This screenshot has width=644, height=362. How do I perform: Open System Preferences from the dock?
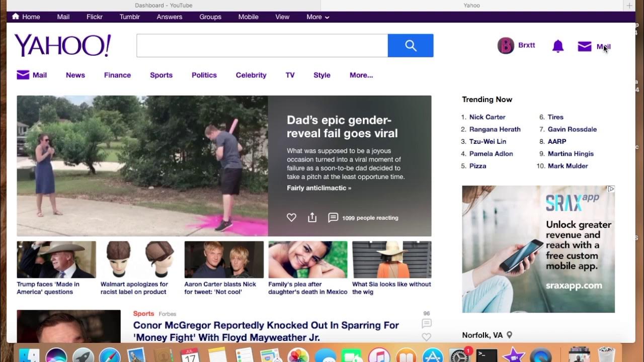tap(459, 356)
